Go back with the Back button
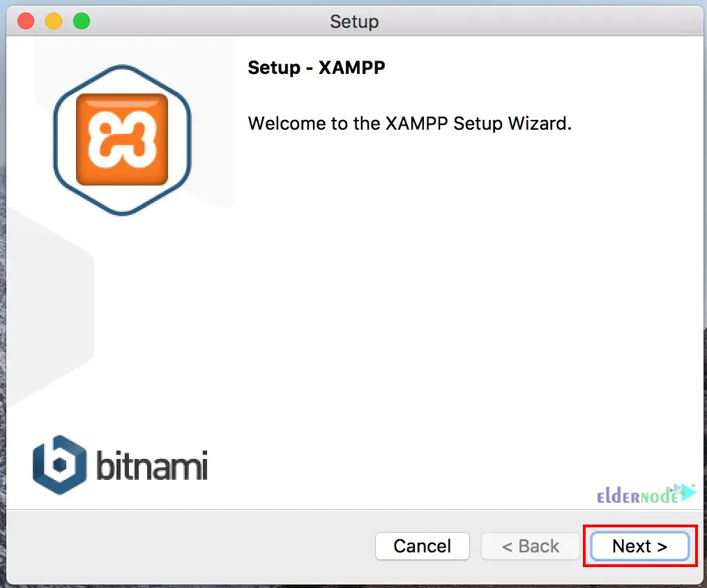The image size is (707, 588). point(530,546)
